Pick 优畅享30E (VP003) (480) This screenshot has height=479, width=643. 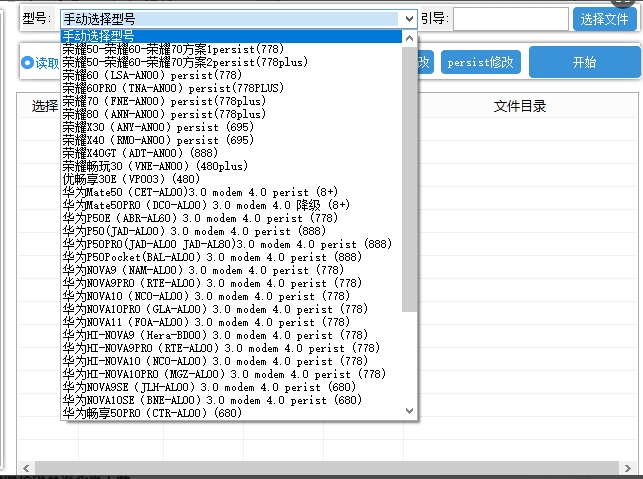click(x=231, y=179)
